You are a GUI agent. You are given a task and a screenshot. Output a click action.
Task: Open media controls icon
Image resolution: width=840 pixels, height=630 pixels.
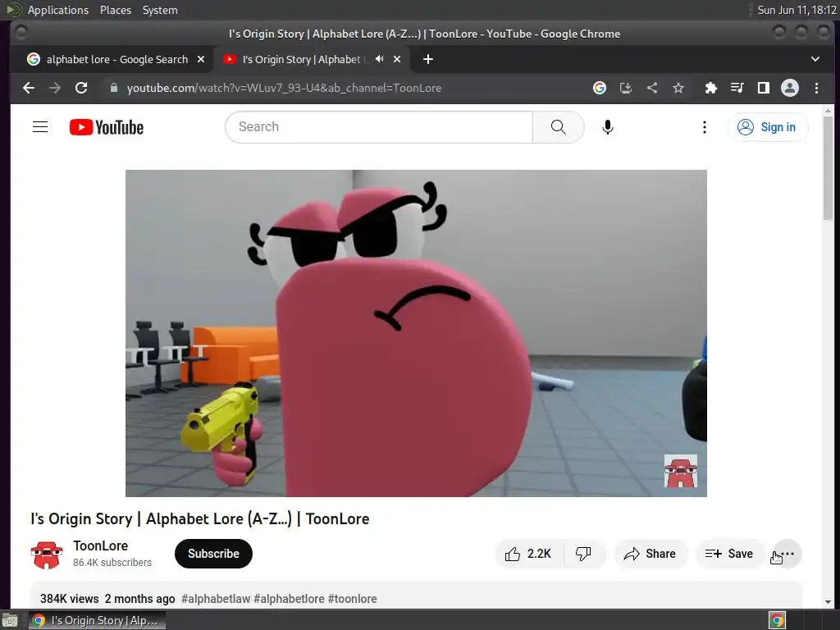737,88
